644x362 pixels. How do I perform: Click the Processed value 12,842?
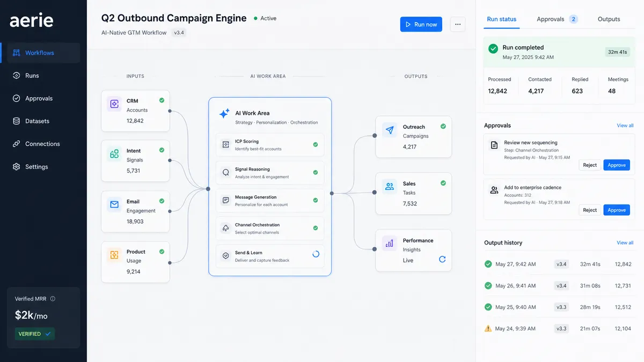pyautogui.click(x=497, y=91)
